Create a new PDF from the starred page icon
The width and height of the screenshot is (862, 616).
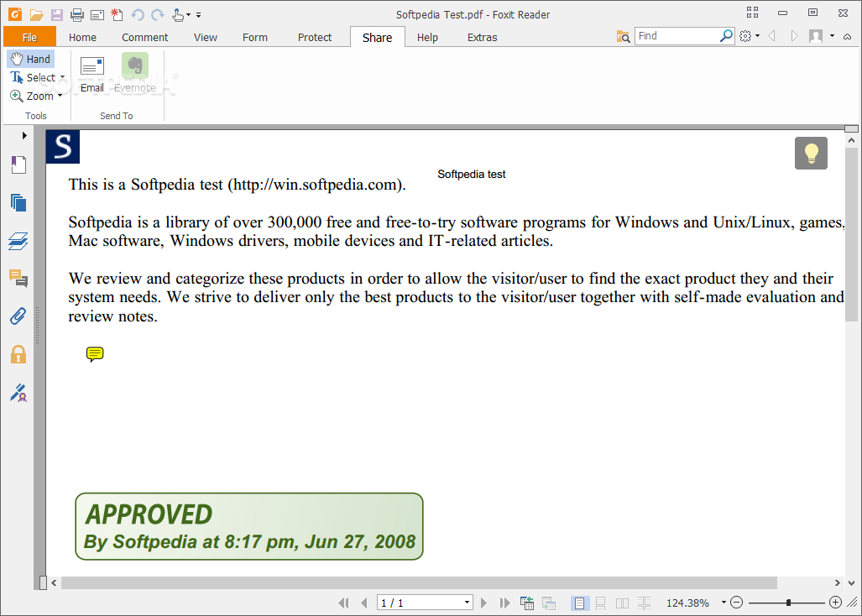[118, 15]
